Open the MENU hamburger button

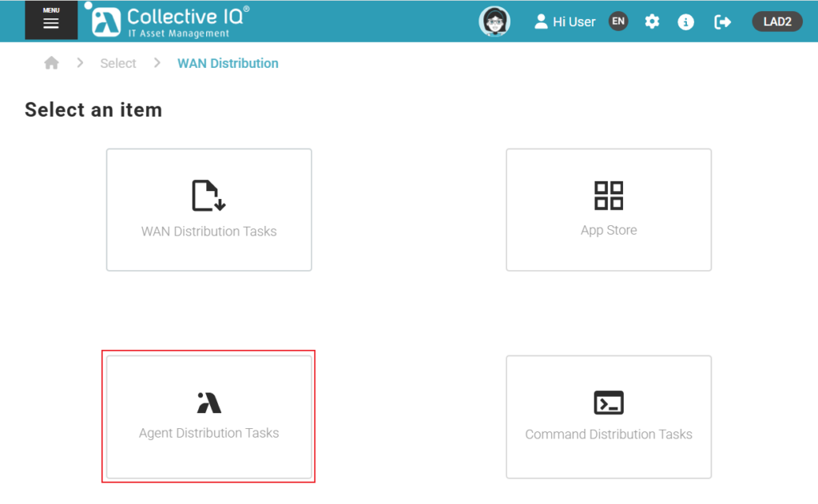tap(51, 20)
